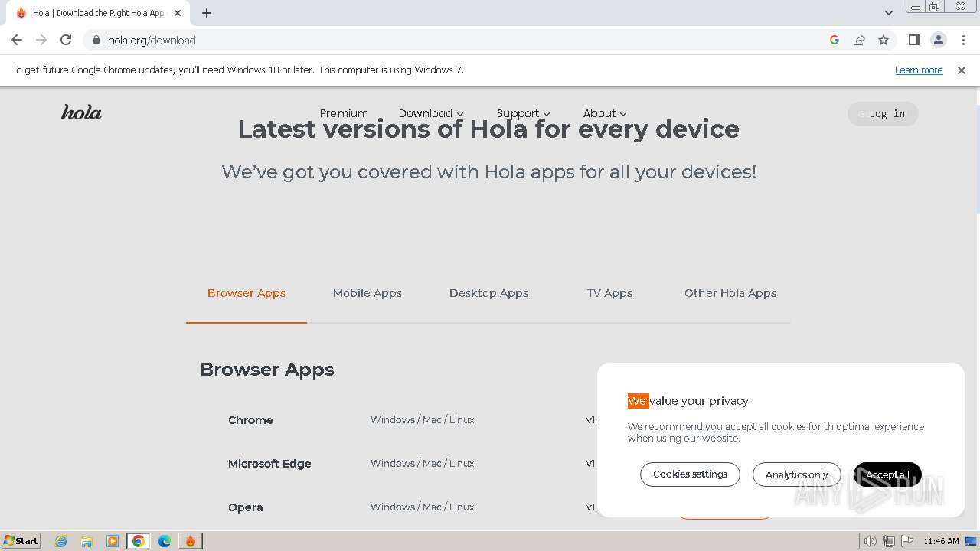Switch to the Other Hola Apps tab

click(x=730, y=293)
